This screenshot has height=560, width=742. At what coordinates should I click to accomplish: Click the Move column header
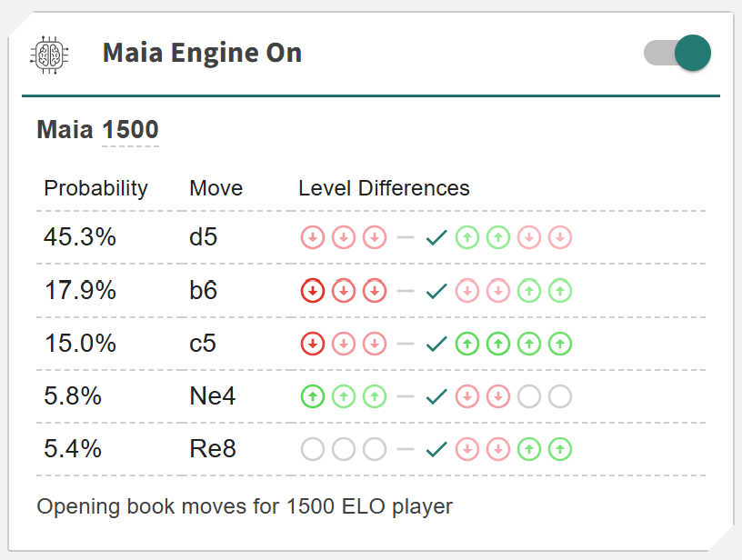tap(216, 188)
